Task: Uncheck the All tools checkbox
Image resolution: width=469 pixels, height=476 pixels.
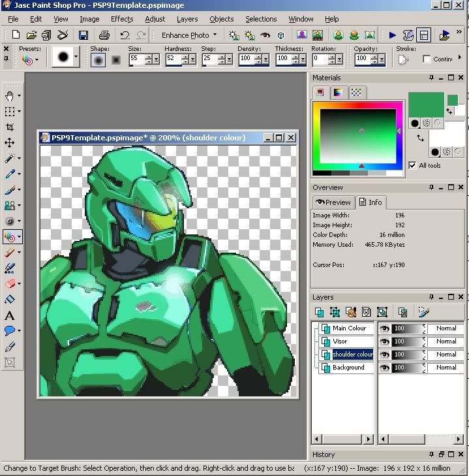Action: [x=412, y=165]
